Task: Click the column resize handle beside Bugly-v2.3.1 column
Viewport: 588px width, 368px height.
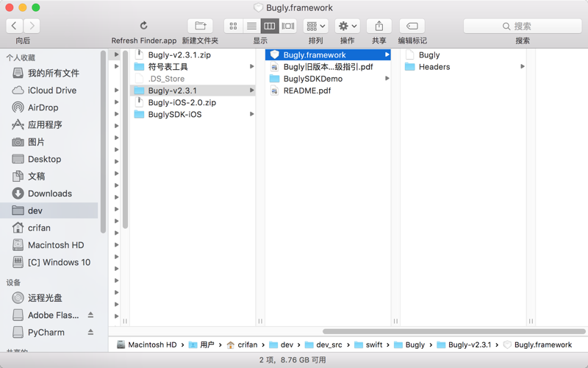Action: click(x=260, y=321)
